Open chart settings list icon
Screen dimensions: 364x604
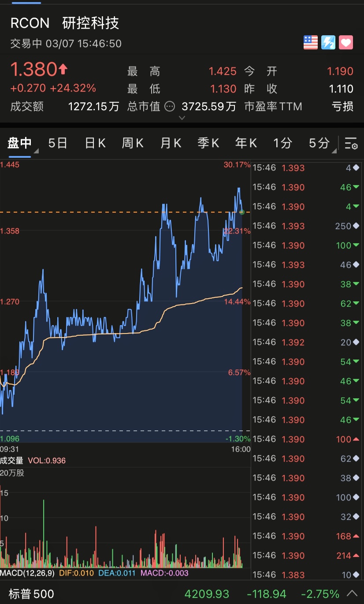pyautogui.click(x=351, y=143)
